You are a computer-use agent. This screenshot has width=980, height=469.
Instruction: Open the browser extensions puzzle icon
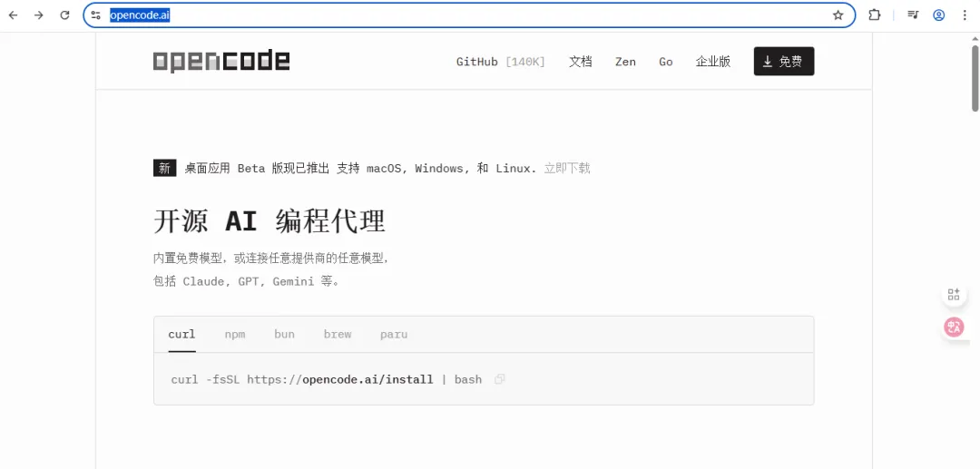coord(875,15)
